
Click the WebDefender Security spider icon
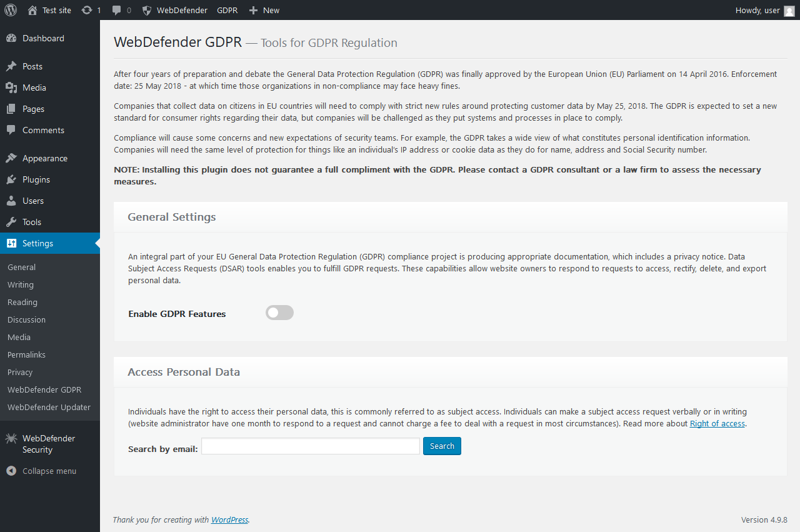[x=11, y=439]
